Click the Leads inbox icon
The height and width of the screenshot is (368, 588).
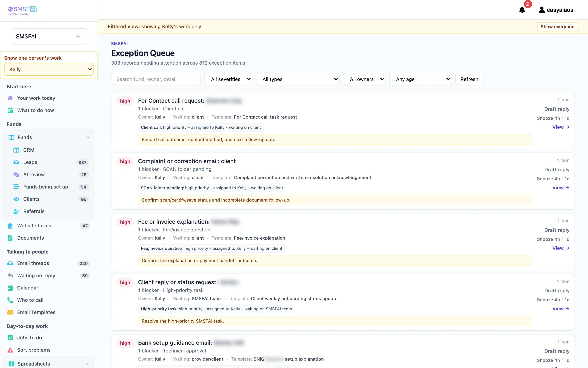coord(16,162)
